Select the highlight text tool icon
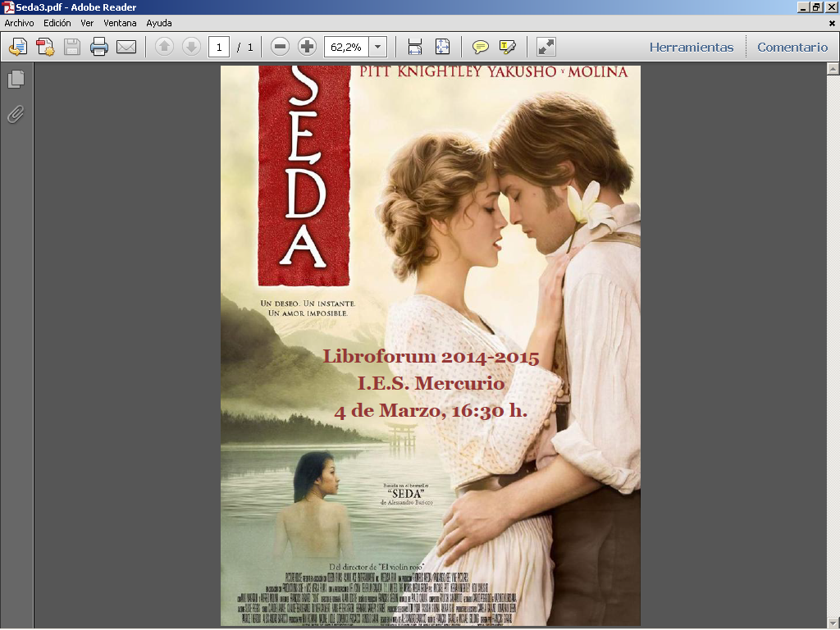 coord(507,47)
